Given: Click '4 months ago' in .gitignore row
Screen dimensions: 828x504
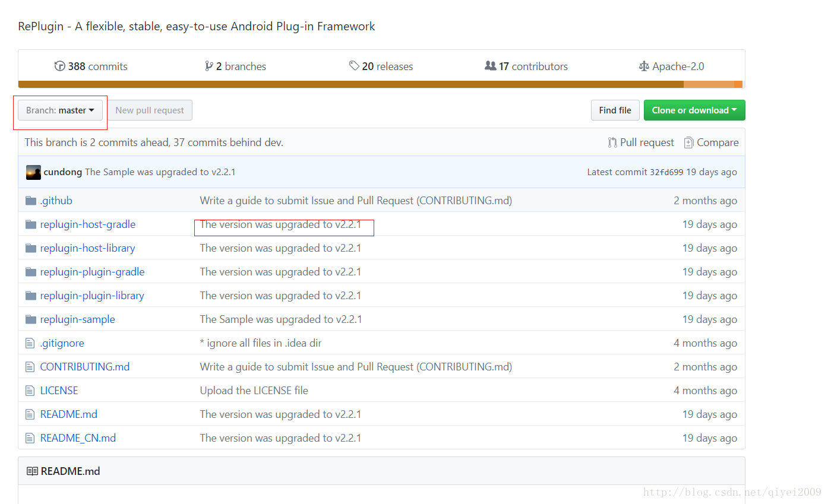Looking at the screenshot, I should click(x=705, y=343).
